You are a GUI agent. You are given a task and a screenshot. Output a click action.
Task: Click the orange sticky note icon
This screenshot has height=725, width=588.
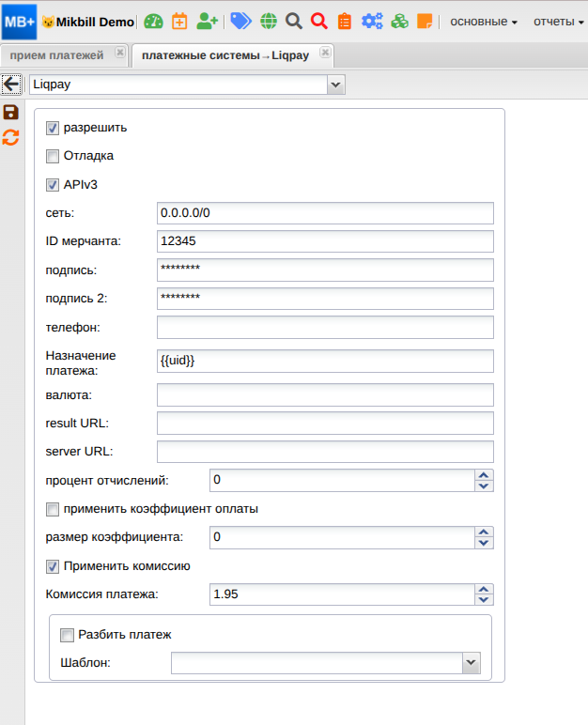(425, 22)
